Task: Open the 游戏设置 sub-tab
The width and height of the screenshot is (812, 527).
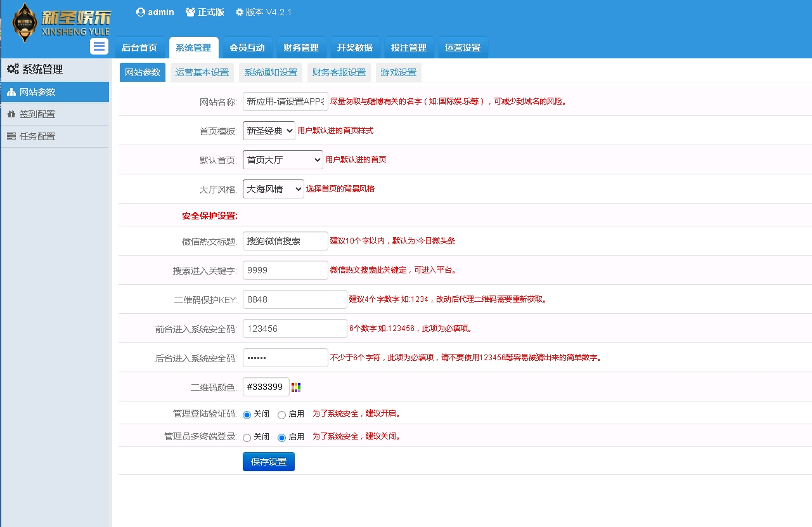Action: (398, 72)
